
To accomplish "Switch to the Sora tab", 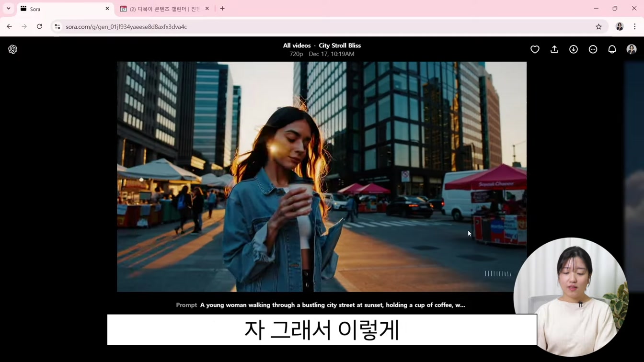I will click(66, 9).
